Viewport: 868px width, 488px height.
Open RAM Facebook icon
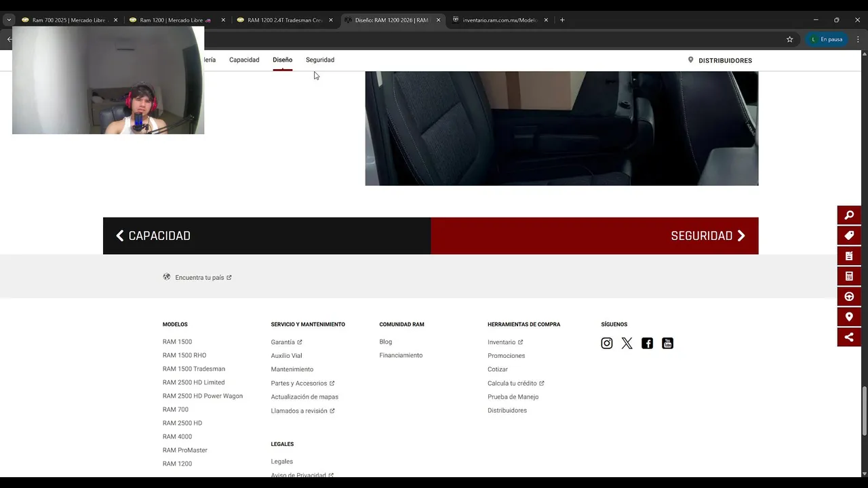coord(648,343)
